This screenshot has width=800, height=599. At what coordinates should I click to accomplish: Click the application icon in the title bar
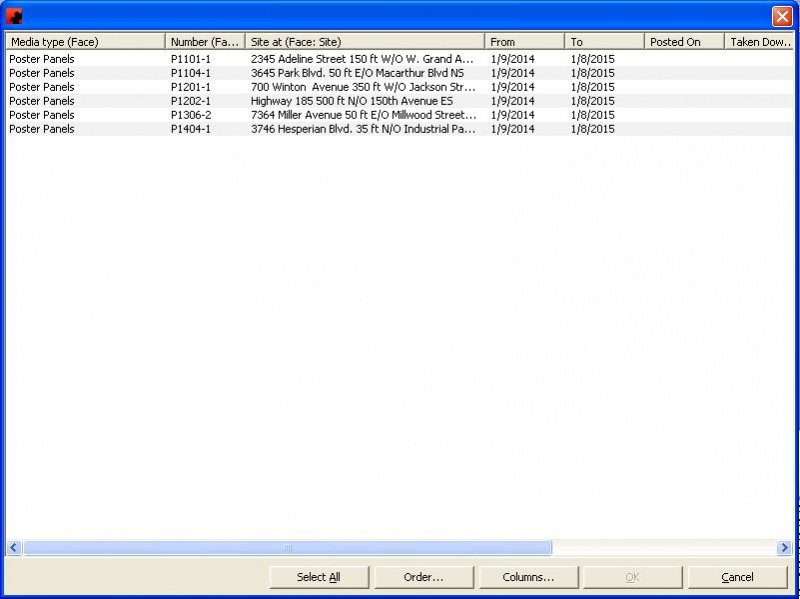[14, 16]
